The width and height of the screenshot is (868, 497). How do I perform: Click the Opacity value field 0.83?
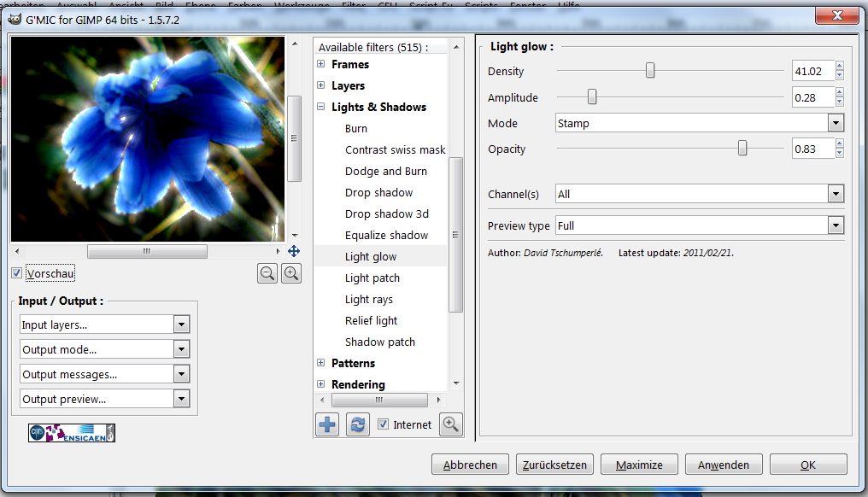point(812,149)
